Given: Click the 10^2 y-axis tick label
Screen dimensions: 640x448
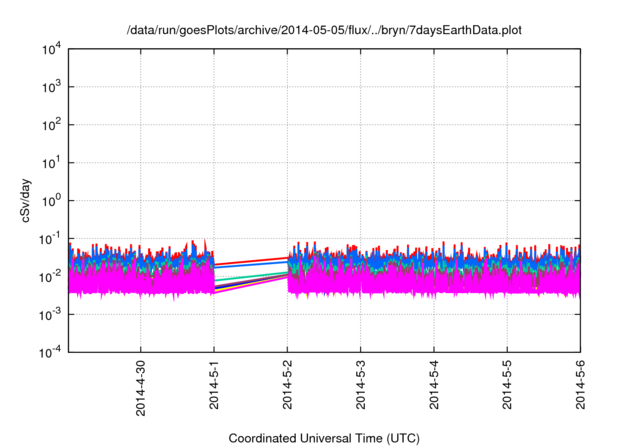Looking at the screenshot, I should coord(51,125).
